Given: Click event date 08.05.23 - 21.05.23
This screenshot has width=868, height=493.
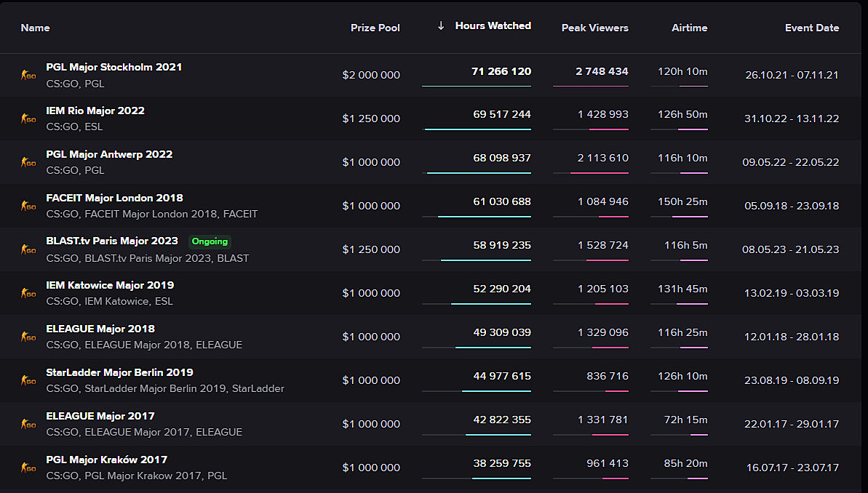Looking at the screenshot, I should pos(790,249).
